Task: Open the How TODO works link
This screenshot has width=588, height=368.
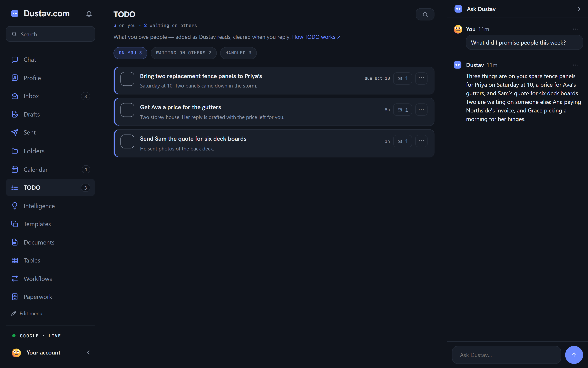Action: click(316, 37)
